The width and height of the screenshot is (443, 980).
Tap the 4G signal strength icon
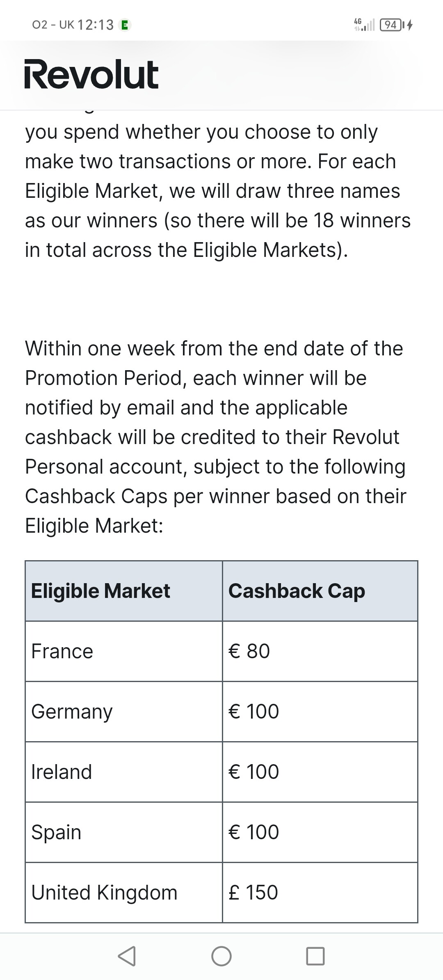[x=364, y=25]
